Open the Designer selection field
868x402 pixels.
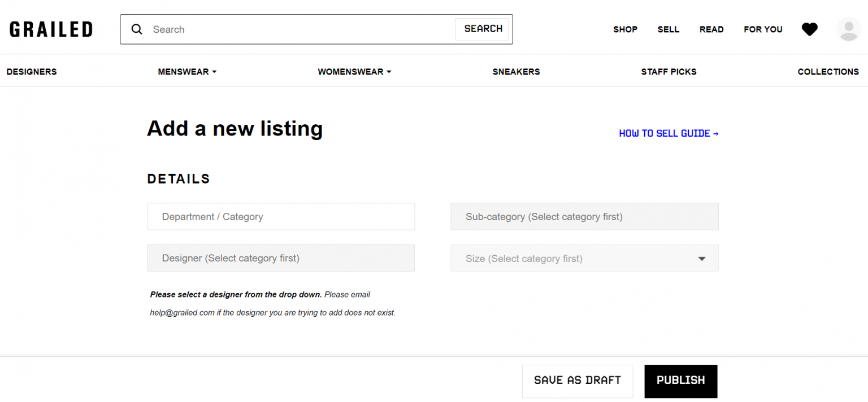point(281,258)
